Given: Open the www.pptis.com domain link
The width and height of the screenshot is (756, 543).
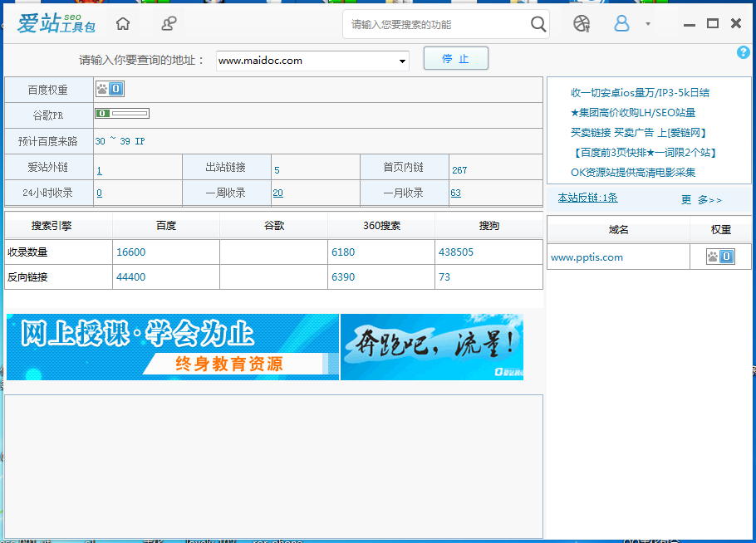Looking at the screenshot, I should point(587,257).
